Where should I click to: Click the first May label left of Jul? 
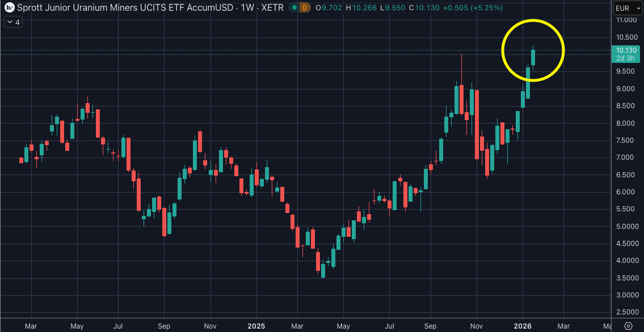[77, 327]
